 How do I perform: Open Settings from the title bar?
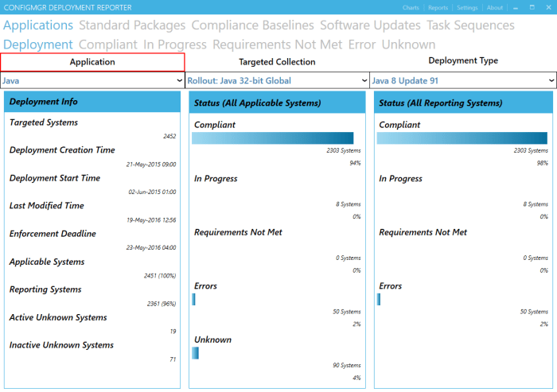click(467, 7)
